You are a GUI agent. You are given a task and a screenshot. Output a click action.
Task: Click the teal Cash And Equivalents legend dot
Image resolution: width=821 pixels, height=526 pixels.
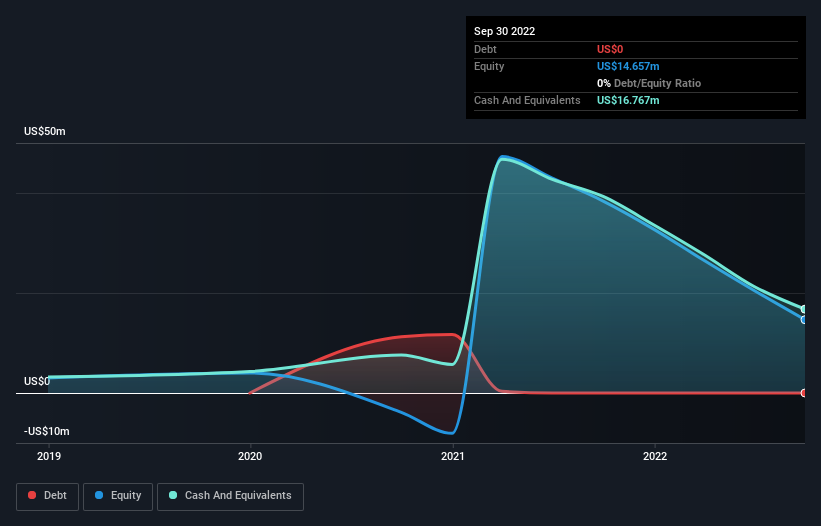tap(173, 495)
